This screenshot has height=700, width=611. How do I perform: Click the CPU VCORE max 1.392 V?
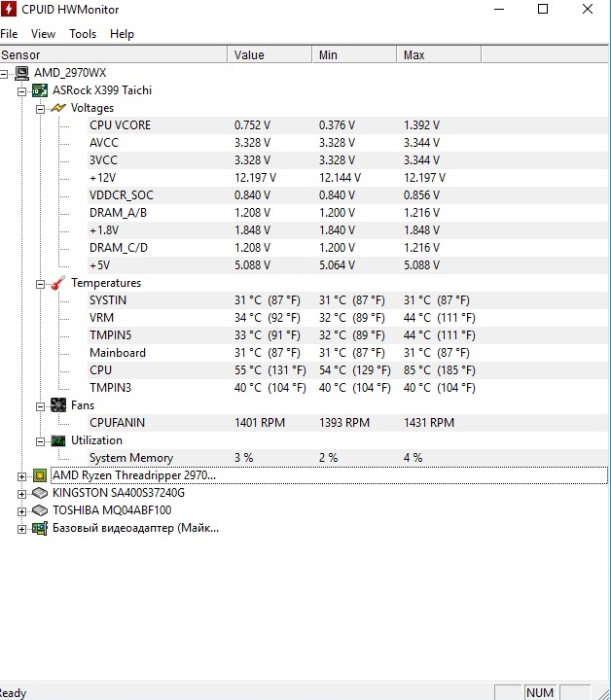pyautogui.click(x=421, y=125)
